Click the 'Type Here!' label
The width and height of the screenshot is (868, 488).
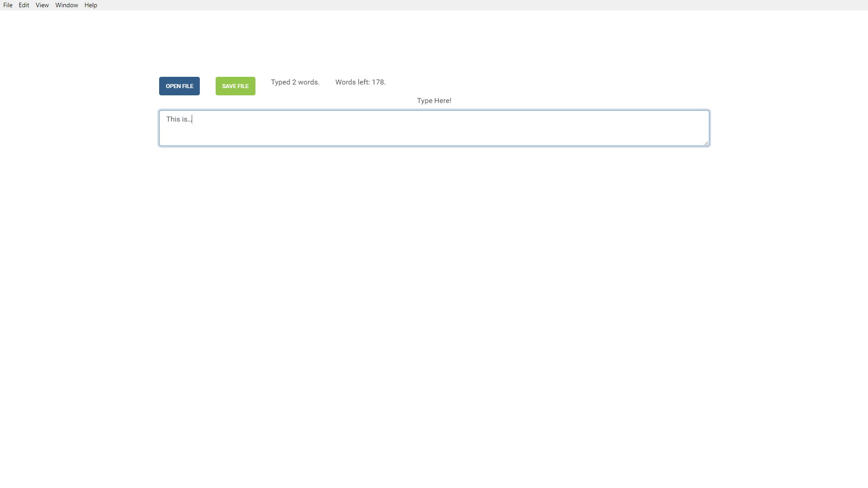[x=434, y=101]
